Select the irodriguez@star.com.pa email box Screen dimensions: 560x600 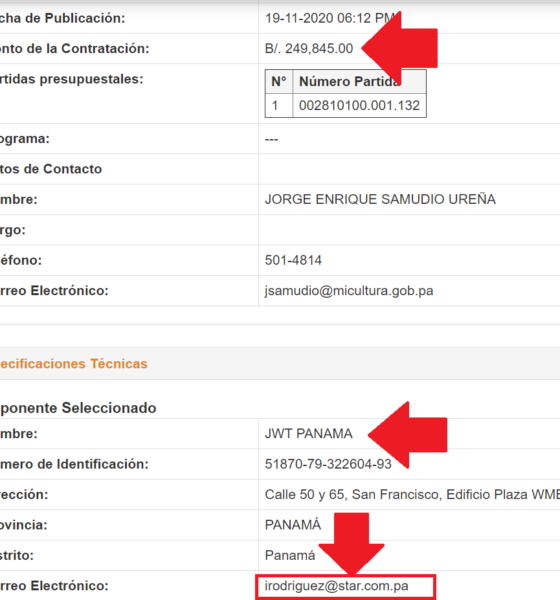346,587
